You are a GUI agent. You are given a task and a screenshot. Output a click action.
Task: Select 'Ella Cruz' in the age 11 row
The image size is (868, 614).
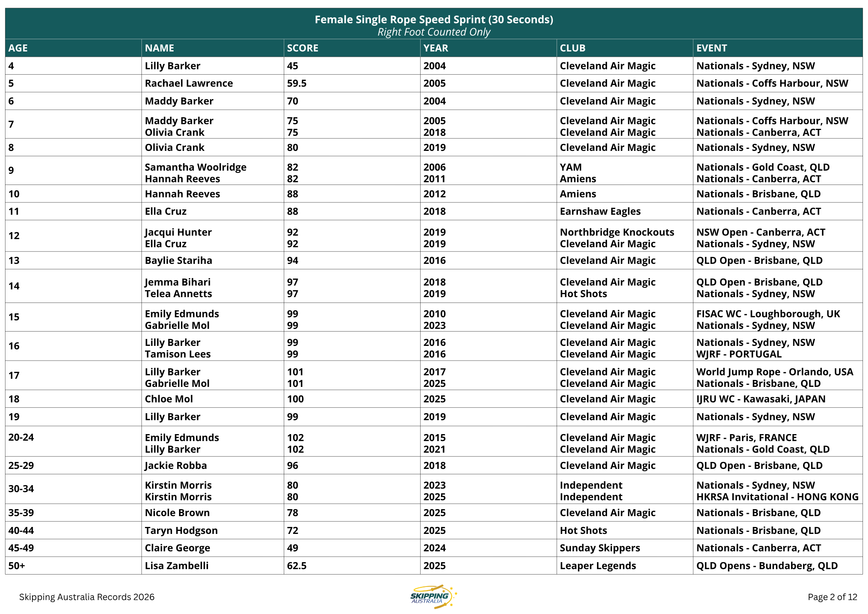165,211
